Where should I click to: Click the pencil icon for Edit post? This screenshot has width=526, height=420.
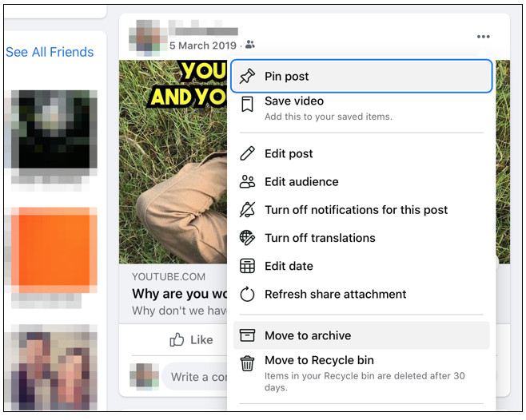[248, 153]
